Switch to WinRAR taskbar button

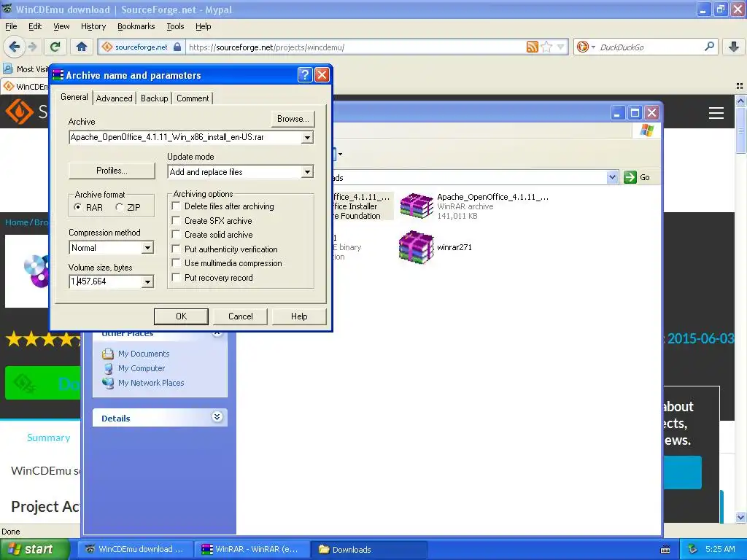pos(252,549)
